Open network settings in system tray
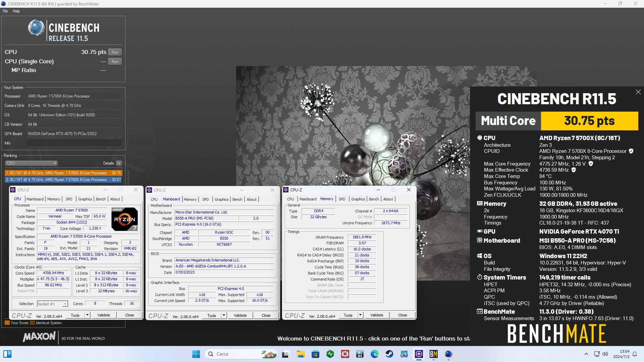 [597, 354]
